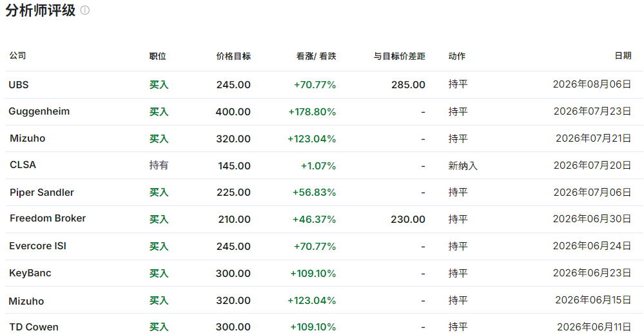Click the date 2026年07月23日
This screenshot has height=333, width=644.
(x=592, y=111)
